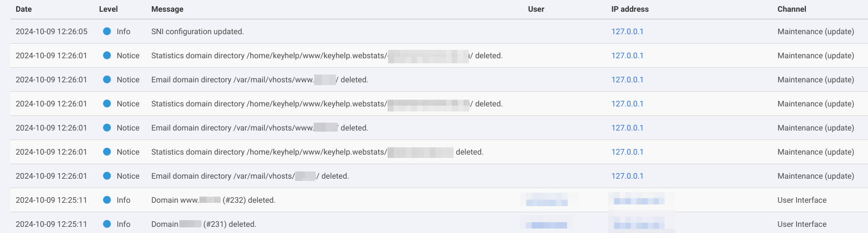This screenshot has height=233, width=868.
Task: Click Notice dot on topmost Email domain directory row
Action: coord(107,80)
